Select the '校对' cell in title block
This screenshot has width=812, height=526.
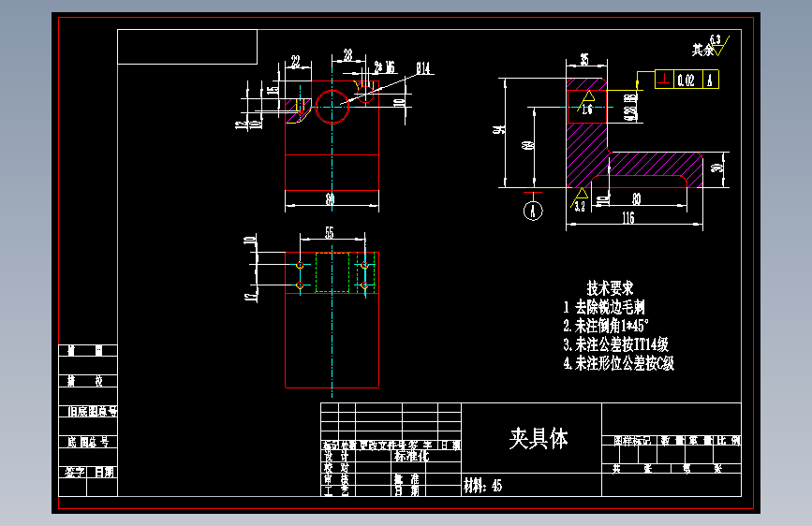coord(336,467)
